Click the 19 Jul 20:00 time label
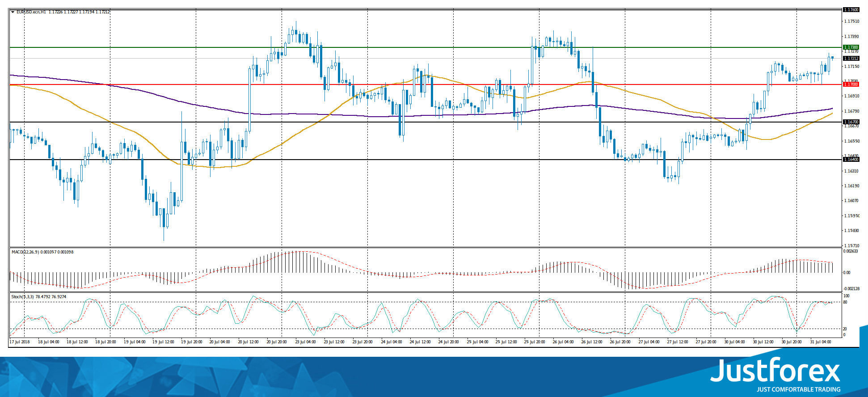 pyautogui.click(x=192, y=342)
